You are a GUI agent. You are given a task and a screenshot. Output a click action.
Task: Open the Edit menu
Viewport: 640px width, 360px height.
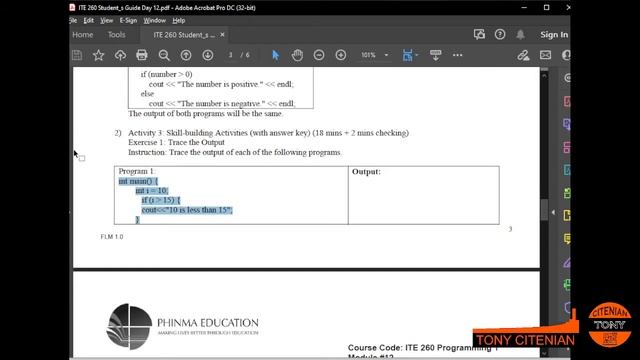[89, 20]
